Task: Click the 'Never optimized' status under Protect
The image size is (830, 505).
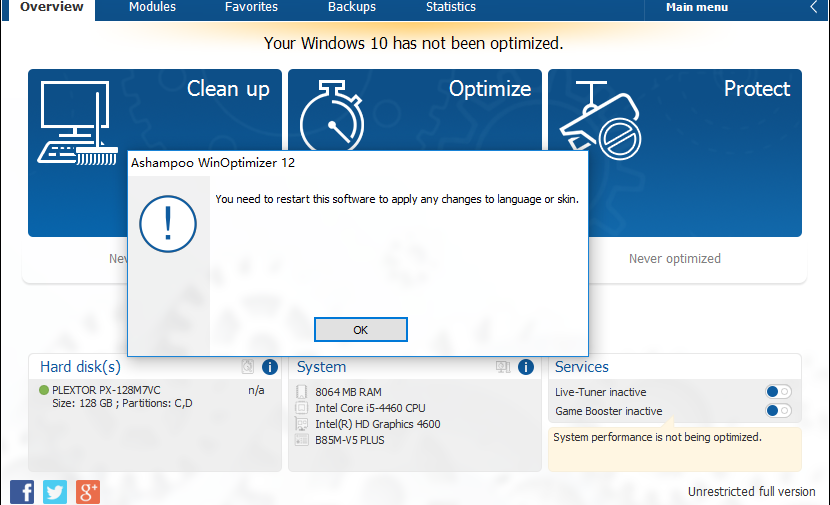Action: click(x=674, y=259)
